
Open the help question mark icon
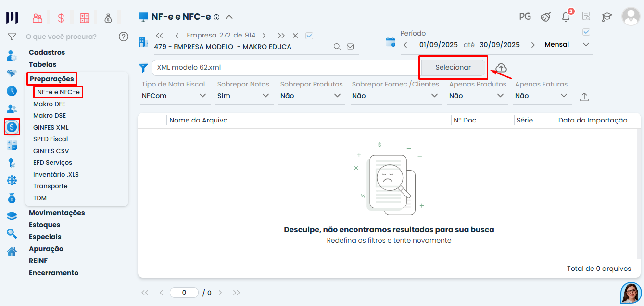click(x=124, y=37)
